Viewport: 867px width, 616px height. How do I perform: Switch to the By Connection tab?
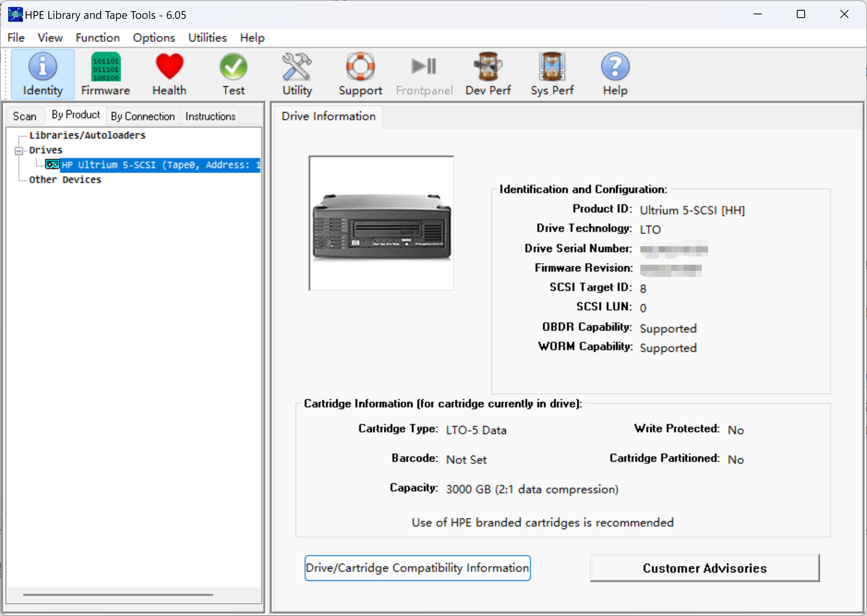143,116
